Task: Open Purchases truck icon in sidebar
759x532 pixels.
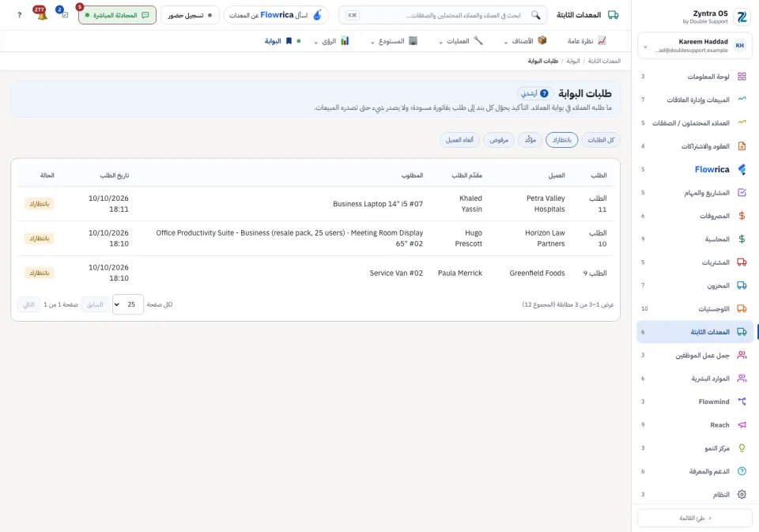Action: (742, 262)
